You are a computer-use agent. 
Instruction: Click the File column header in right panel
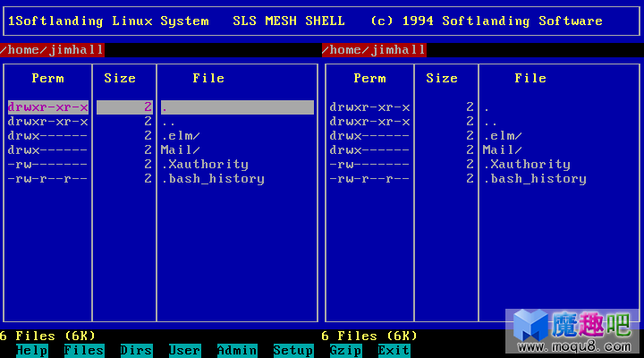[530, 79]
